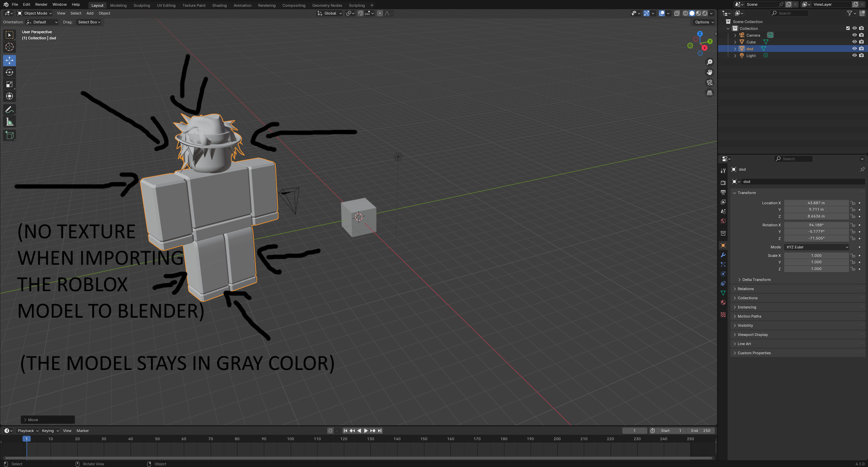Open the Object Data properties tab

point(723,293)
